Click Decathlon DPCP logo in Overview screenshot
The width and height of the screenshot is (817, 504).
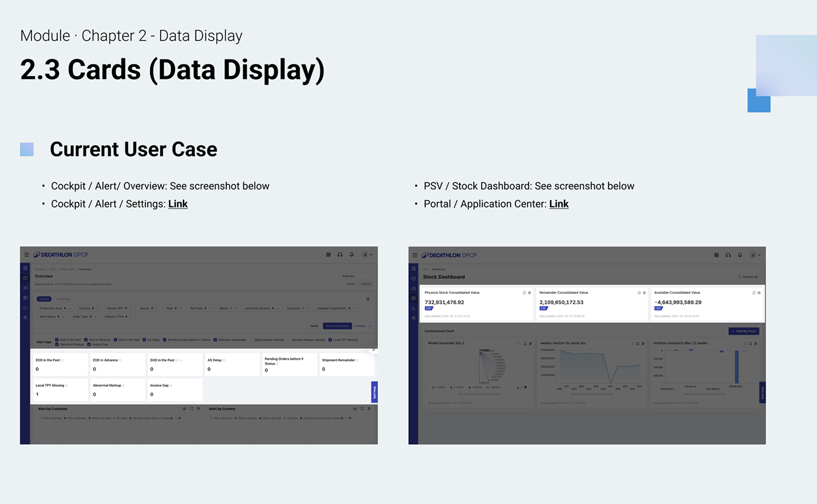[61, 255]
